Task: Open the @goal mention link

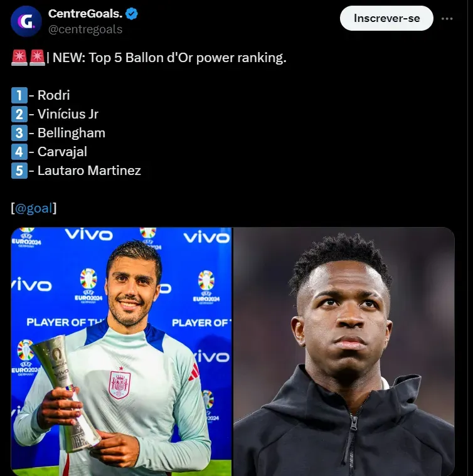Action: [33, 208]
